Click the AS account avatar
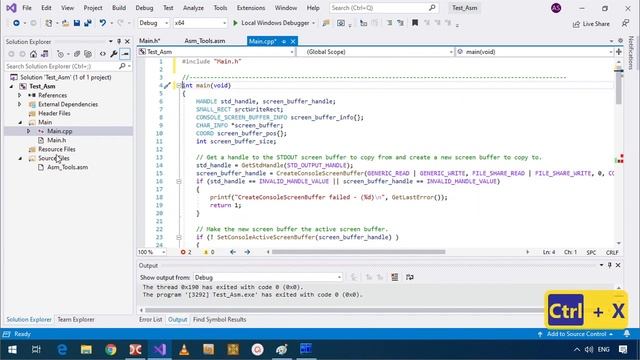 pyautogui.click(x=556, y=8)
